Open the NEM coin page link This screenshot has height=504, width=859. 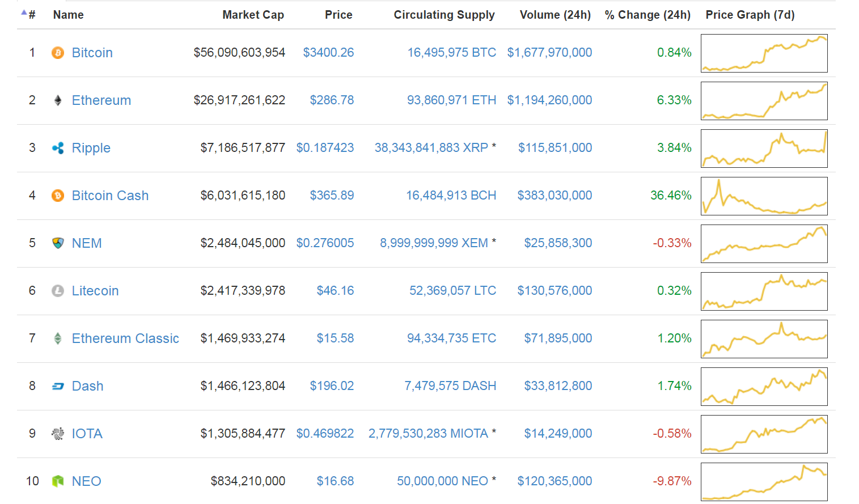point(87,243)
